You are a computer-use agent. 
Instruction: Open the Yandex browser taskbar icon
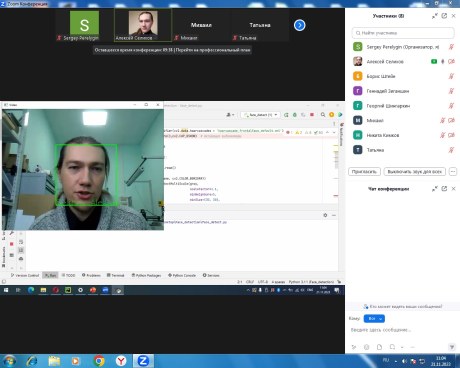pos(121,361)
